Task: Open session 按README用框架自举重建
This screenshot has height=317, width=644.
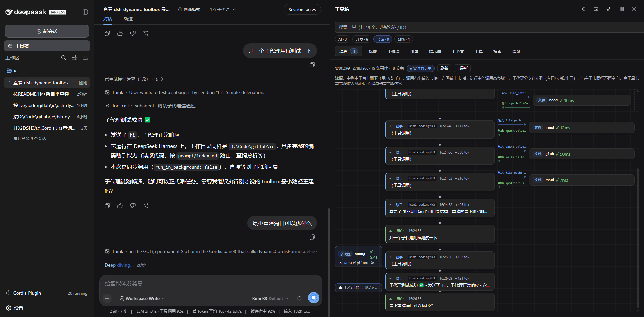Action: tap(47, 94)
